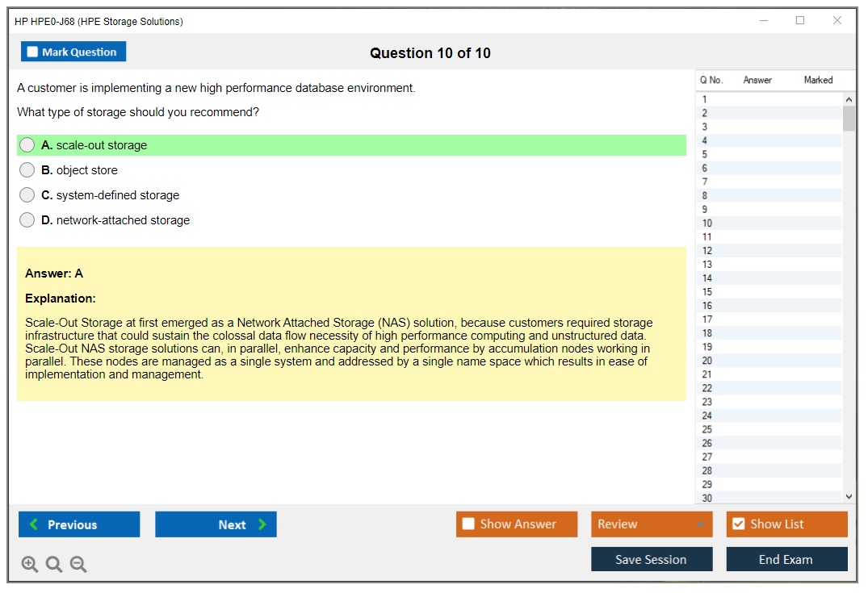The image size is (868, 593).
Task: Click Save Session button
Action: click(652, 559)
